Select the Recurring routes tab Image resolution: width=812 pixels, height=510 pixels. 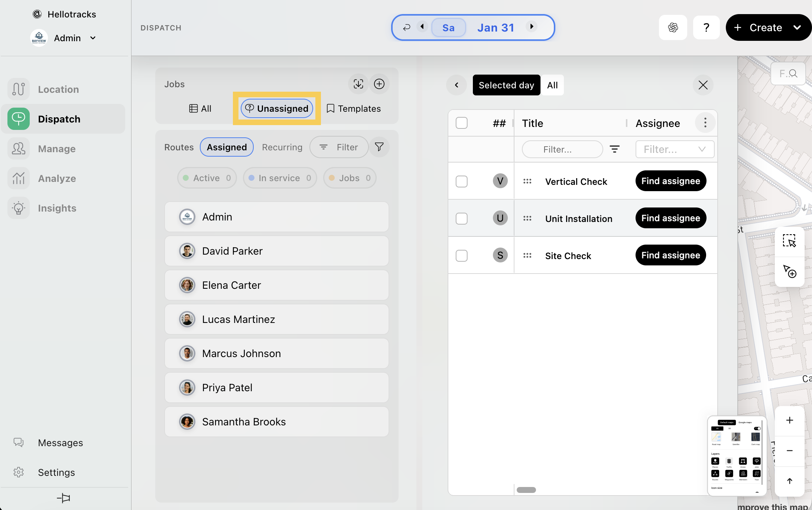coord(282,147)
